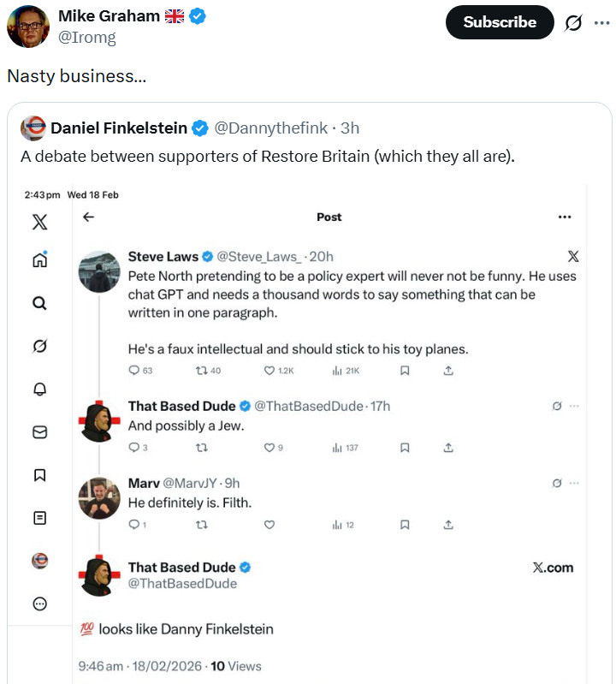Open Search with the magnifier icon
This screenshot has width=616, height=684.
click(x=39, y=303)
